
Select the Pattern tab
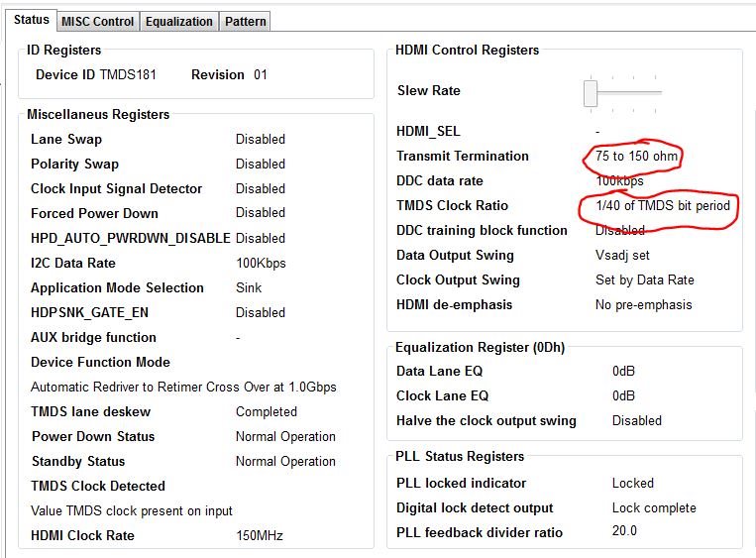(x=246, y=22)
